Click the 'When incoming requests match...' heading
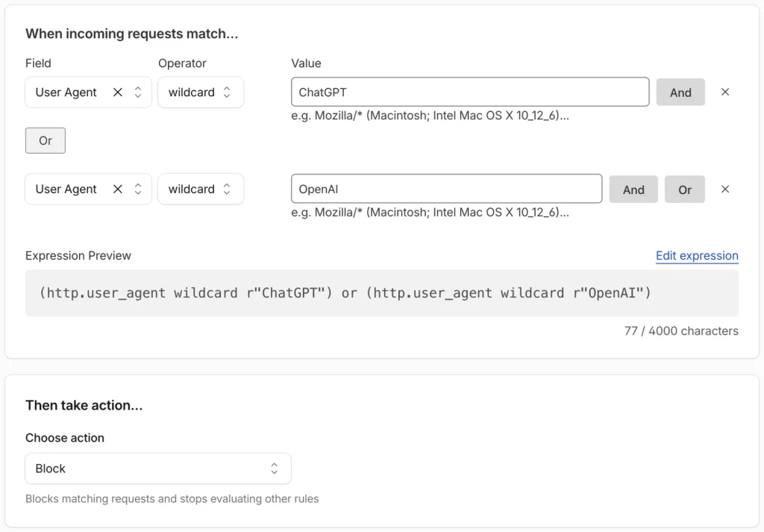This screenshot has width=764, height=532. coord(131,34)
